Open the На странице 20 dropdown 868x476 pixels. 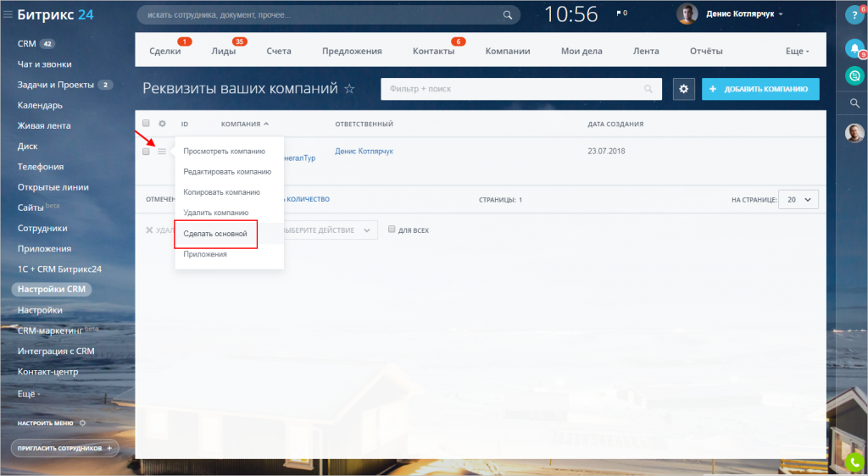[798, 200]
